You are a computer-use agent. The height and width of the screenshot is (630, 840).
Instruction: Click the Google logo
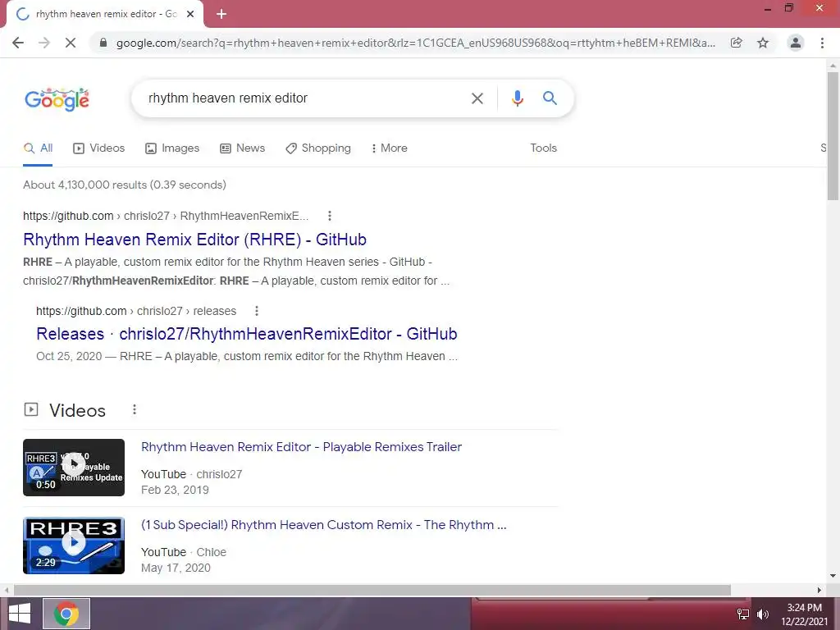tap(57, 99)
